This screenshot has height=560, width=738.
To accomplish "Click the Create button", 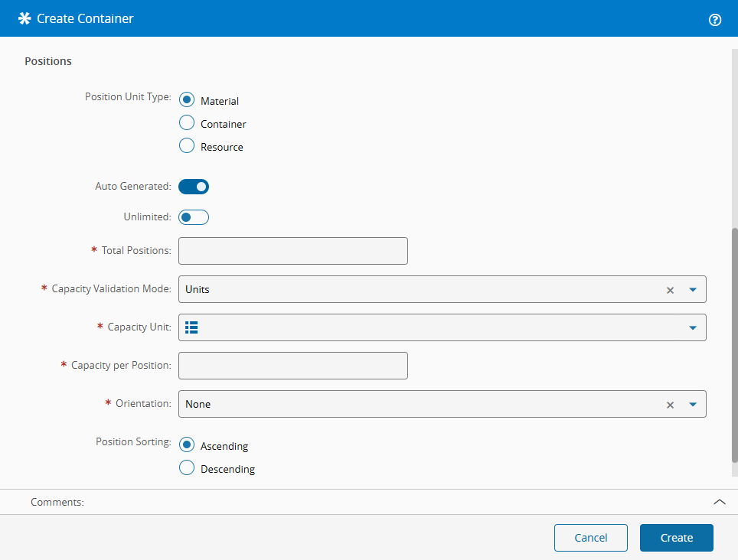I will coord(676,538).
